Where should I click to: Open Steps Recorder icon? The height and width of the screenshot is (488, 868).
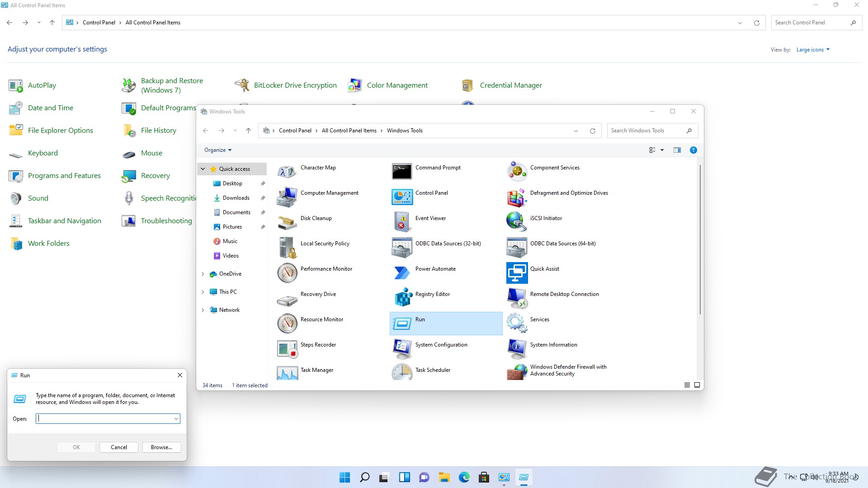[x=287, y=348]
